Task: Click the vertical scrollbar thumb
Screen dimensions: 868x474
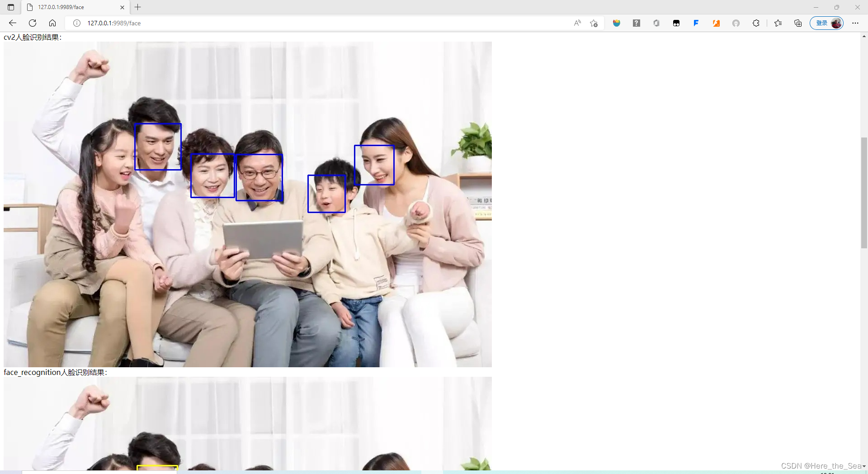Action: click(864, 193)
